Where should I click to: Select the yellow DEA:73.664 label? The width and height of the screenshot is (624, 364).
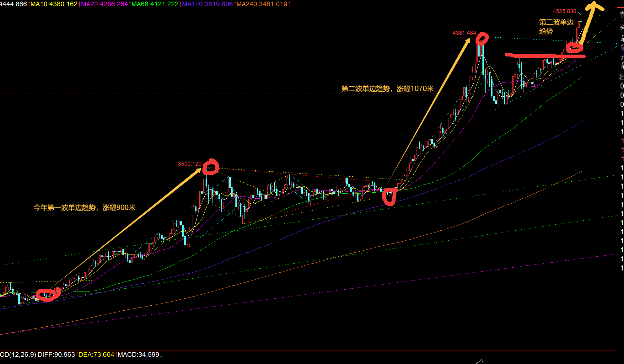96,355
